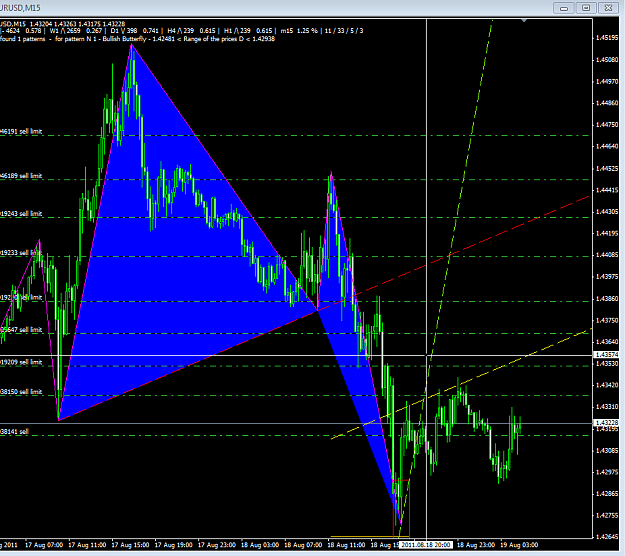Click the 'H4 /\ 239 0.615' indicator readout
Screen dimensions: 625x556
click(x=192, y=31)
